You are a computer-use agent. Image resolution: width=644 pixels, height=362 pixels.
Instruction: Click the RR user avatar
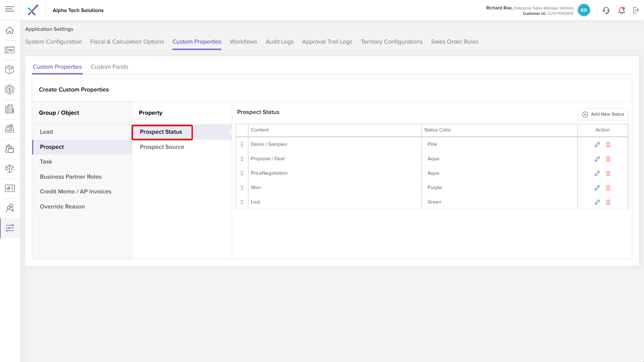[584, 10]
